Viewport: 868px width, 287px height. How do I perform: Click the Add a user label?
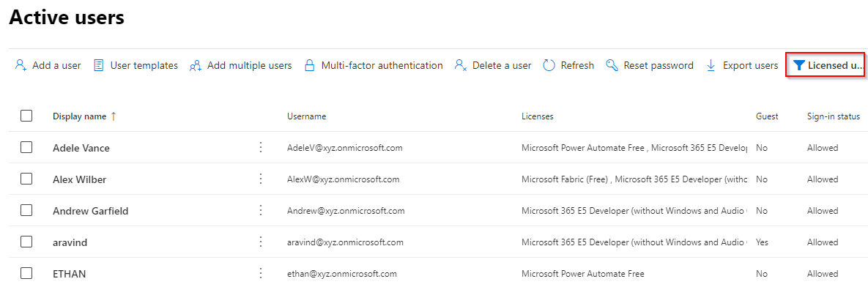tap(56, 65)
